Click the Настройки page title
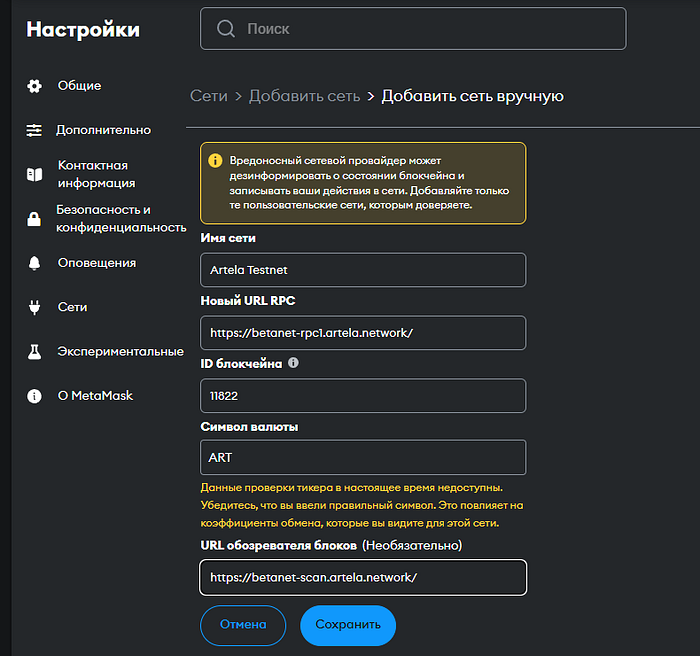 point(83,29)
